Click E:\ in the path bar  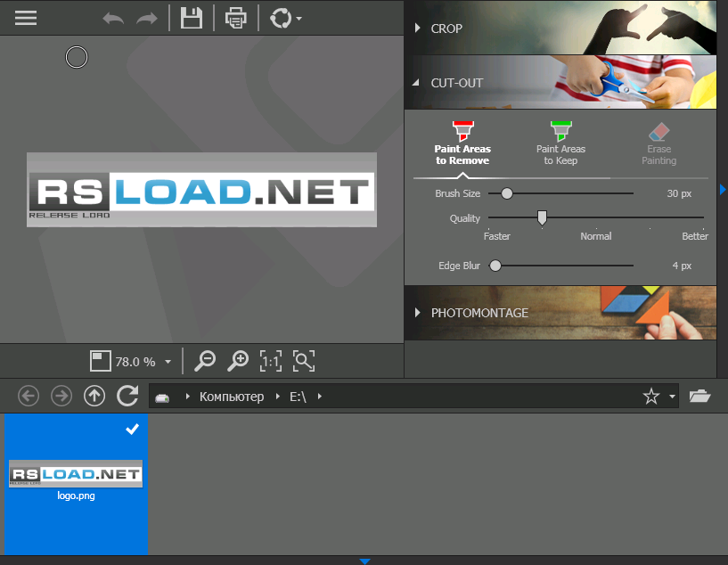(x=299, y=397)
